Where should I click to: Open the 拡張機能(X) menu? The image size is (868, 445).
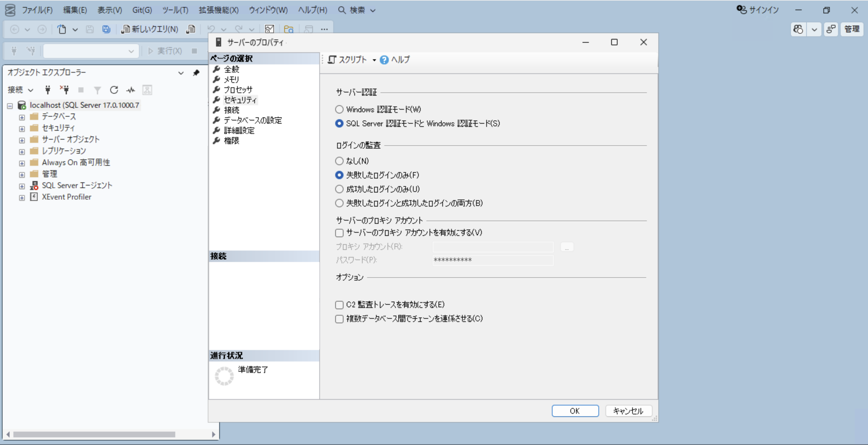218,10
